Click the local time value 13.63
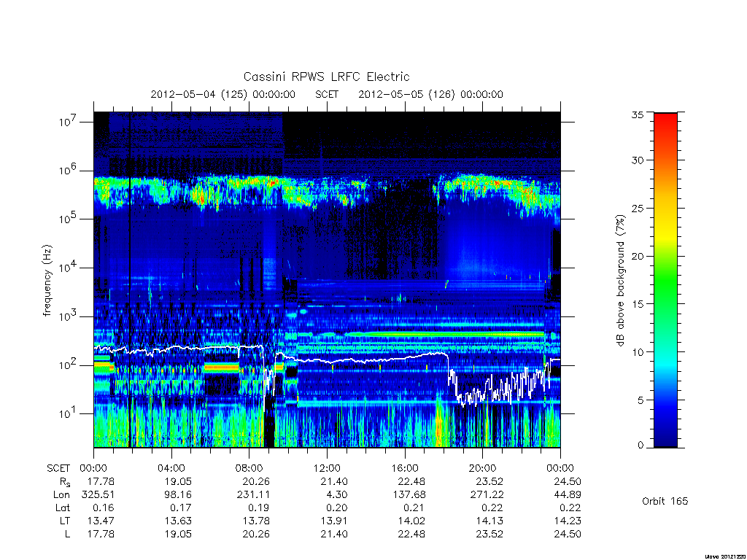The width and height of the screenshot is (747, 560). point(178,521)
